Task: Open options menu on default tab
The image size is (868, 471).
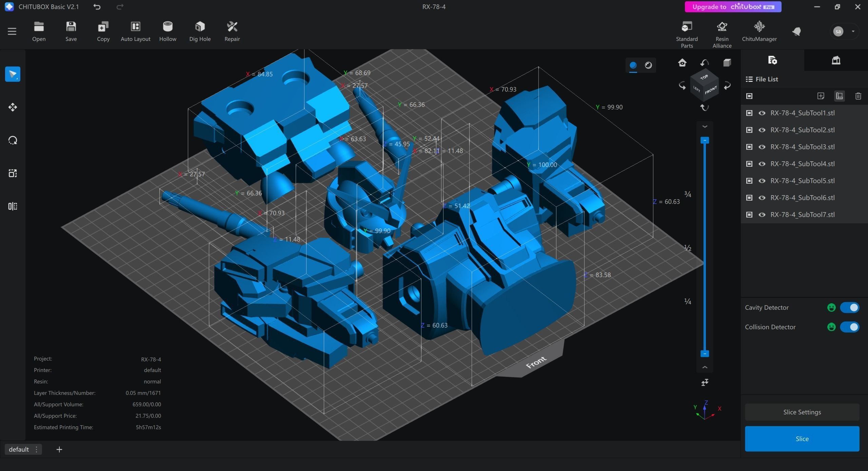Action: coord(36,450)
